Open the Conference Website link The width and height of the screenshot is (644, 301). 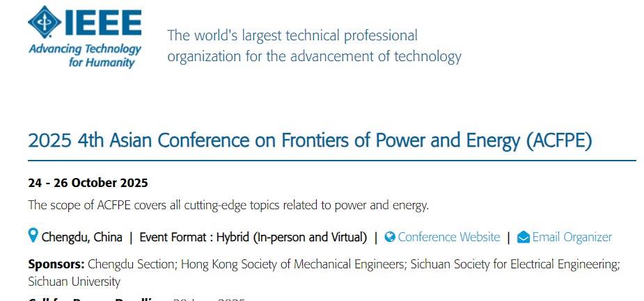pos(448,237)
